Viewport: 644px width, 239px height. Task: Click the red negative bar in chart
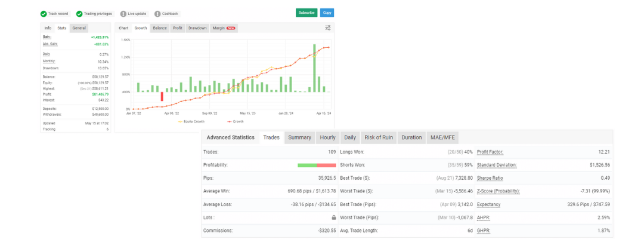[x=162, y=96]
